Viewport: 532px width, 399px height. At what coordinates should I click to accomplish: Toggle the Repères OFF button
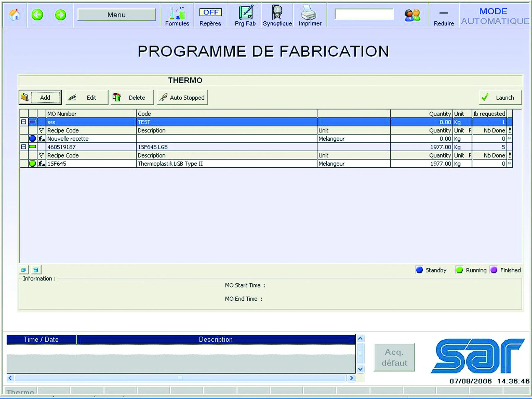(210, 12)
